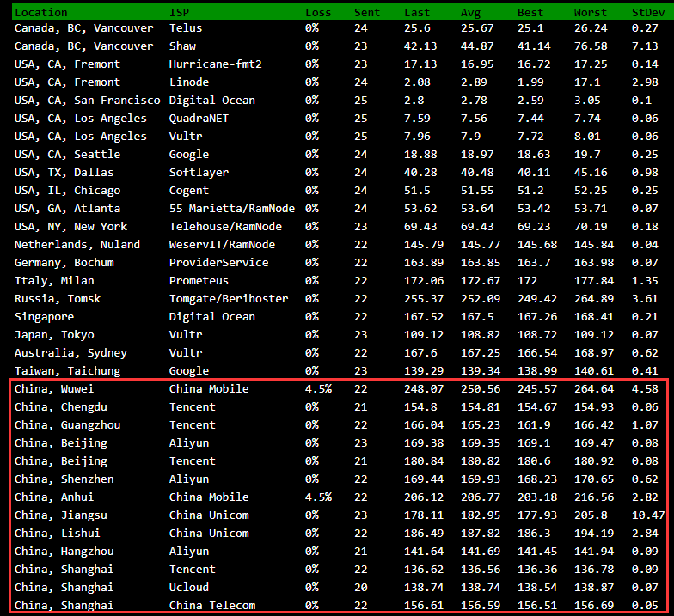The image size is (674, 616).
Task: Click the ProviderService ISP text
Action: pos(218,263)
